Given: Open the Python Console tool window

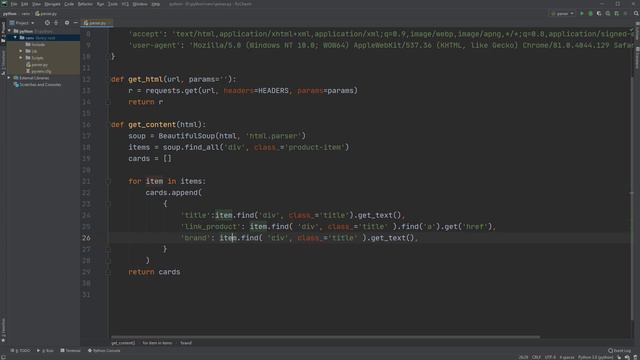Looking at the screenshot, I should point(104,351).
